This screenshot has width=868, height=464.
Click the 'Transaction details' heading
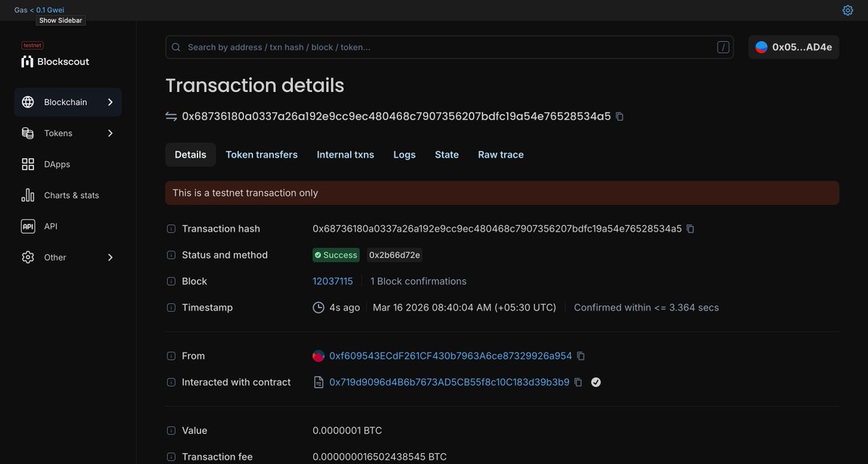(255, 85)
